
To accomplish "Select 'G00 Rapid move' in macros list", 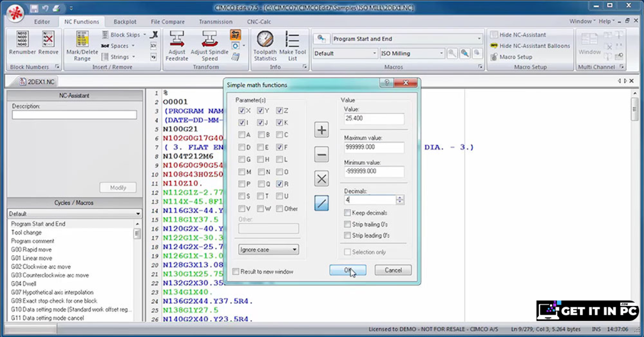I will click(32, 250).
